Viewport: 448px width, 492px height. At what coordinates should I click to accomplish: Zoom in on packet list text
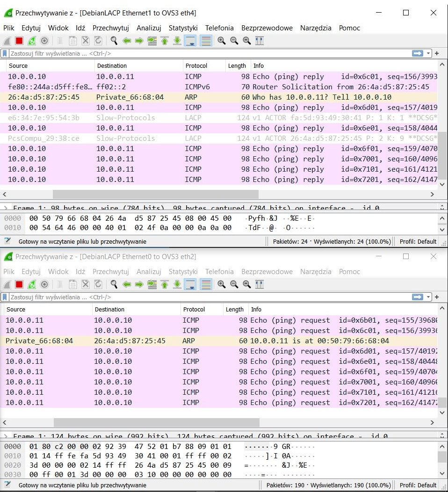221,41
